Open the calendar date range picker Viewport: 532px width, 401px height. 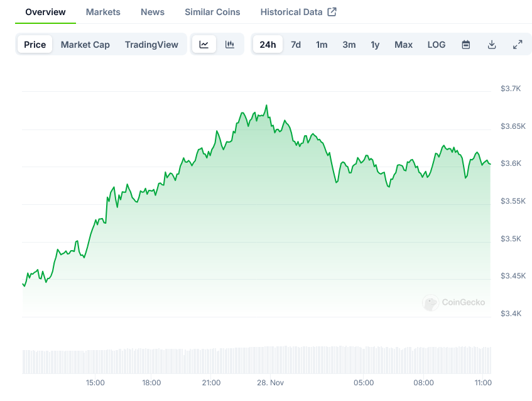(466, 45)
